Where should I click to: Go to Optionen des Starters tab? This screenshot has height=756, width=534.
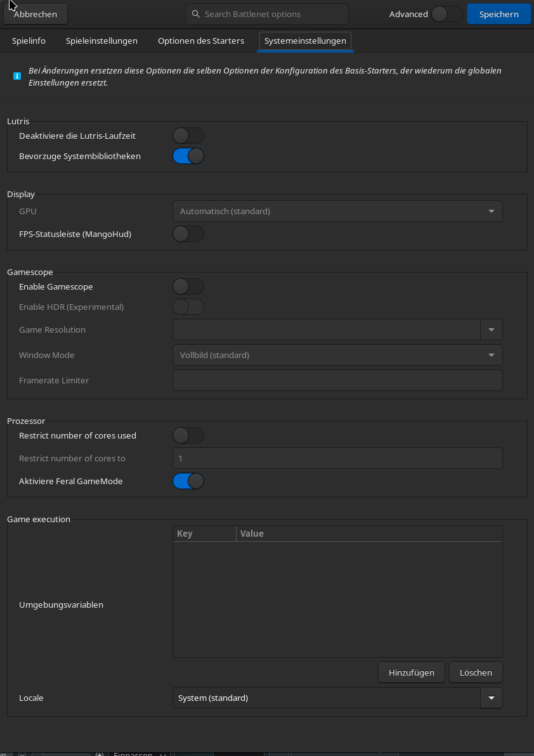[201, 41]
